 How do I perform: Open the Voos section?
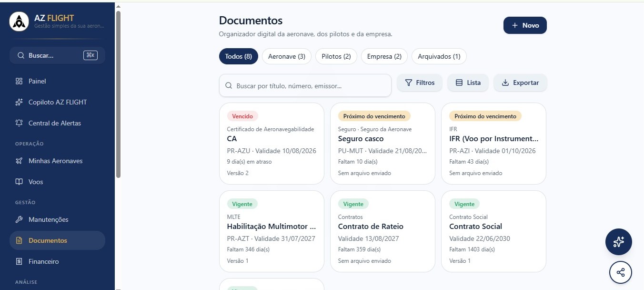tap(57, 182)
